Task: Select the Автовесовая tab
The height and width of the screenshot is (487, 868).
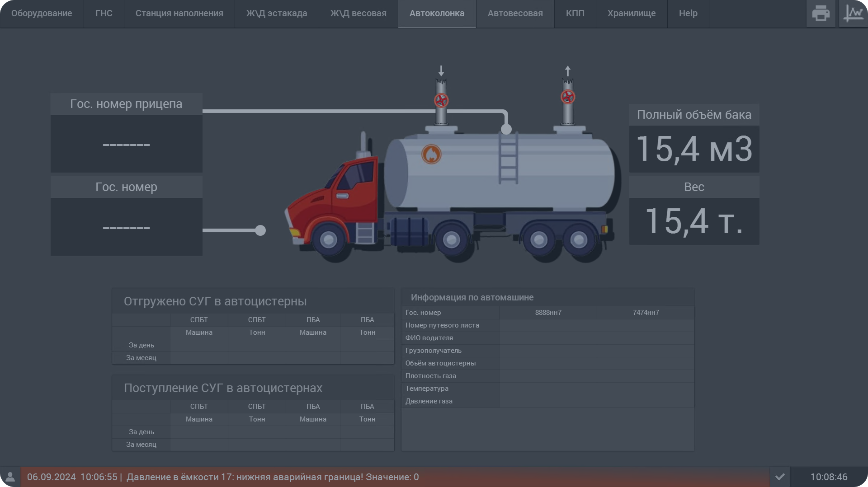Action: [x=515, y=14]
